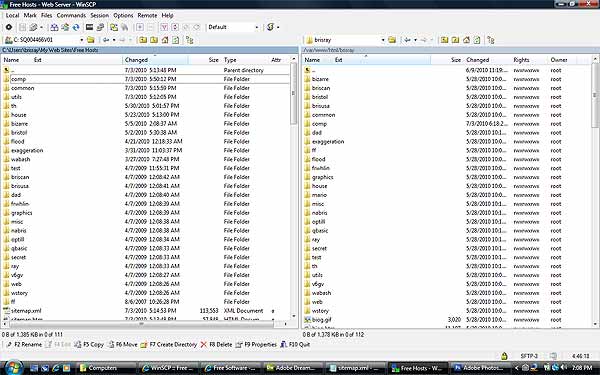Sort remote panel by Rights column

click(x=529, y=60)
